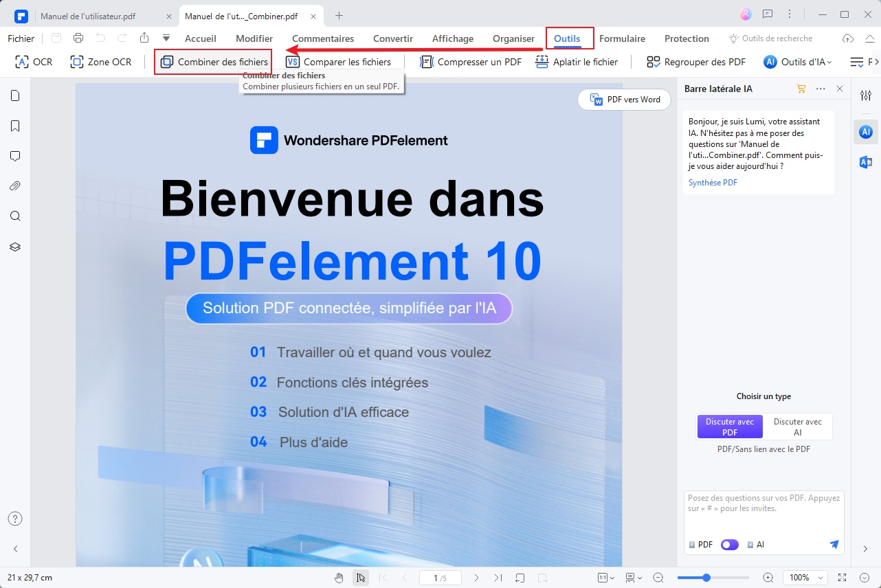Select Aplatir le fichier
Image resolution: width=881 pixels, height=588 pixels.
tap(577, 62)
